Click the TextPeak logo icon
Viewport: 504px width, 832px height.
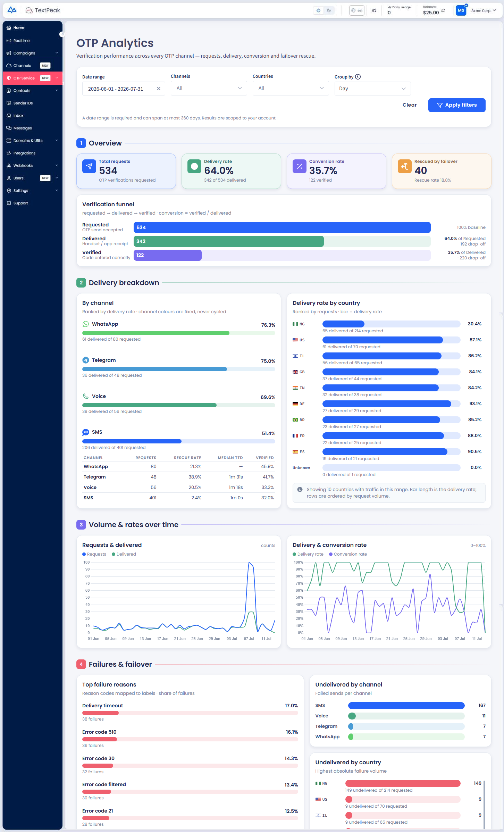tap(29, 10)
